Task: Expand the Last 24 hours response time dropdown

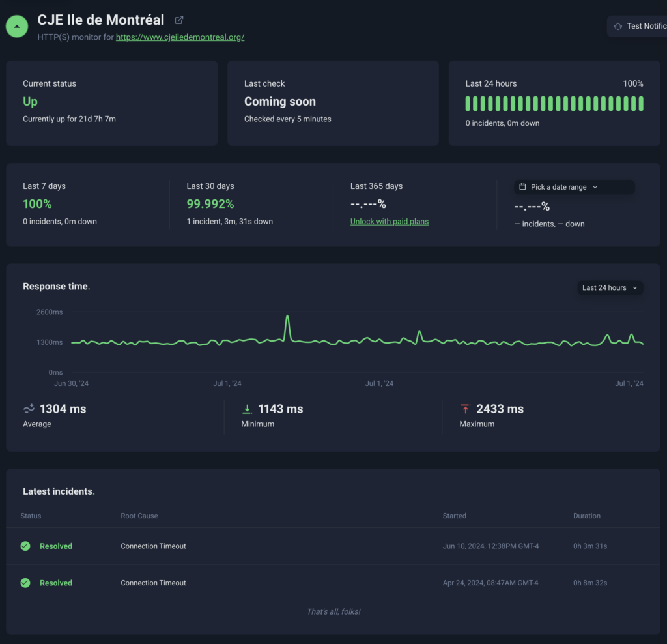Action: [610, 287]
